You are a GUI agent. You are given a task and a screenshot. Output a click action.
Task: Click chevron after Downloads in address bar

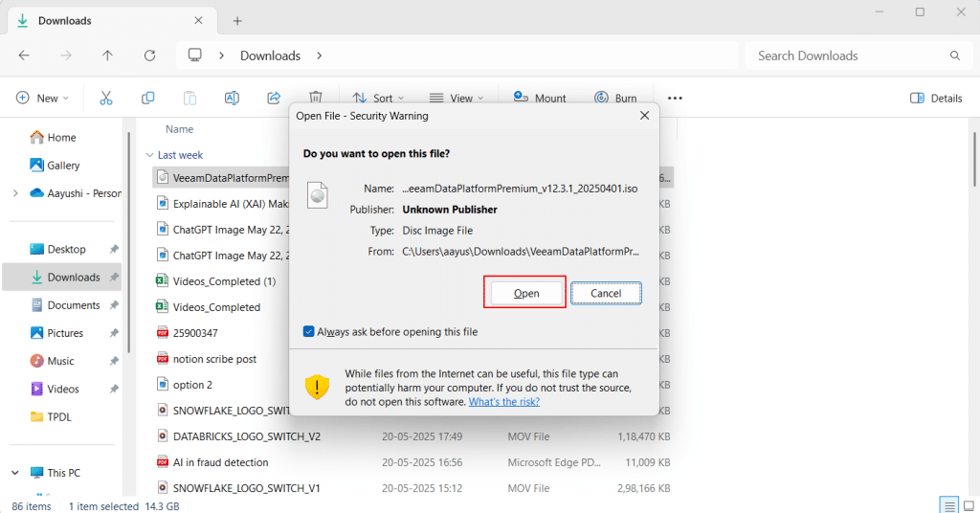[x=320, y=56]
